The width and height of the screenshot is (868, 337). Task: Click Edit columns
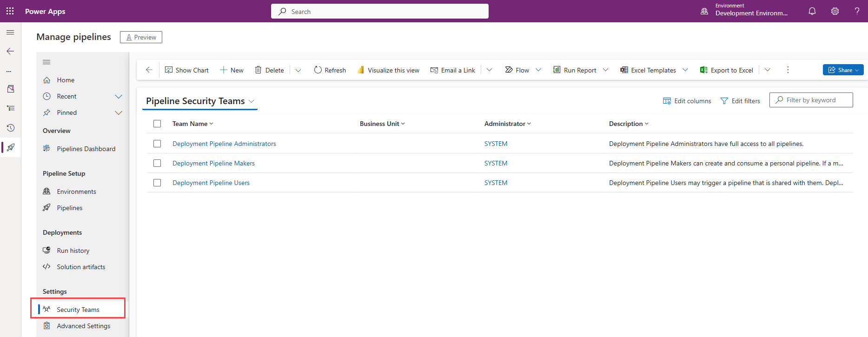pyautogui.click(x=687, y=101)
